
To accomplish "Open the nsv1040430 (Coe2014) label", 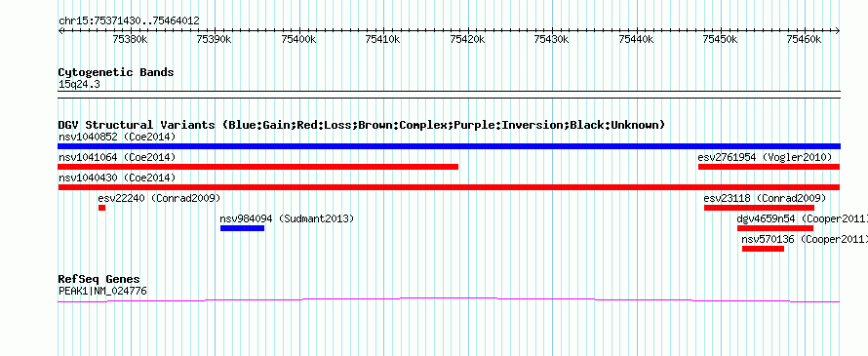I will click(117, 178).
